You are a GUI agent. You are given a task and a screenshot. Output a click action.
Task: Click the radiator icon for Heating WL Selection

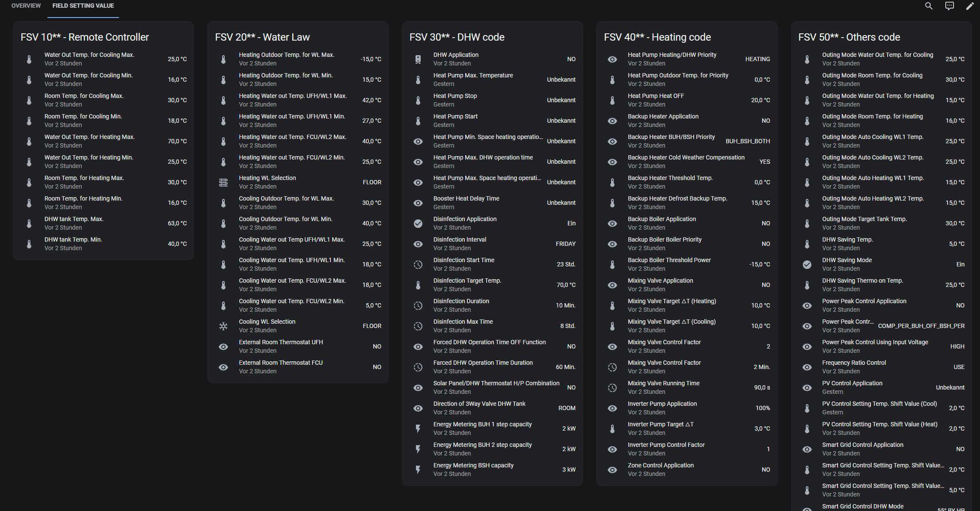[223, 183]
